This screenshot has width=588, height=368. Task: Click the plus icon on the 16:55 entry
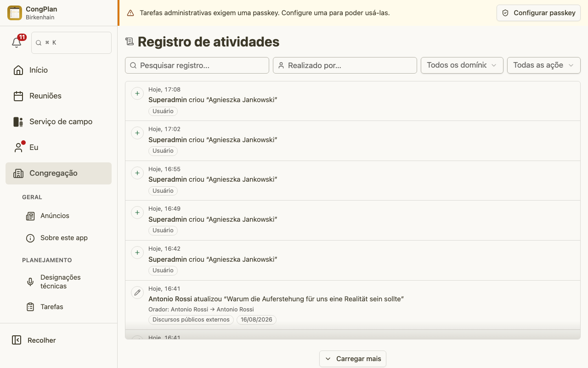[137, 173]
